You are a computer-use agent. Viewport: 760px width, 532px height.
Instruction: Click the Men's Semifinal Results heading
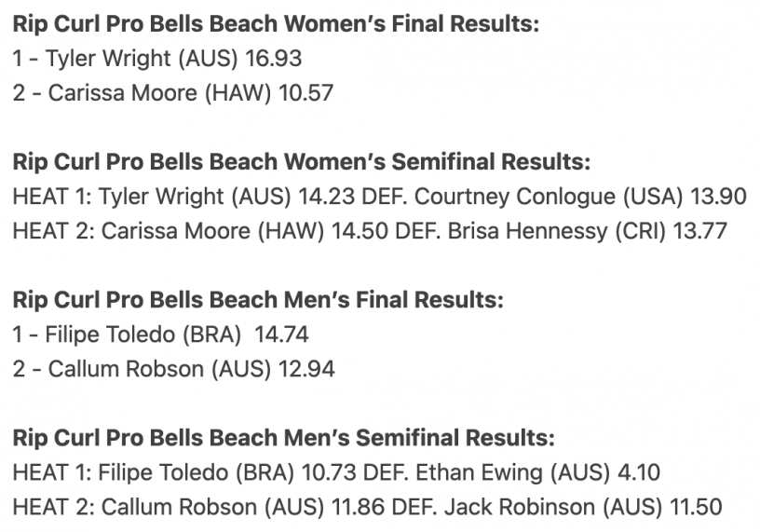click(283, 438)
